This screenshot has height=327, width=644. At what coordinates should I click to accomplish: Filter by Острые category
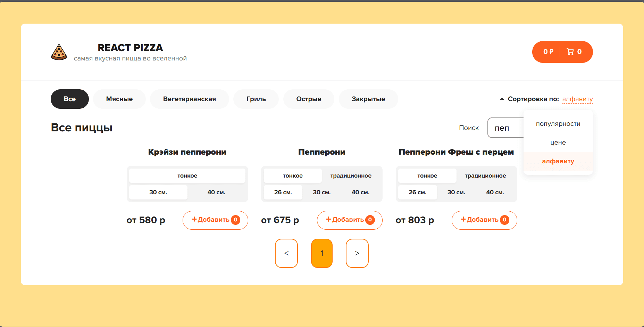pyautogui.click(x=308, y=99)
